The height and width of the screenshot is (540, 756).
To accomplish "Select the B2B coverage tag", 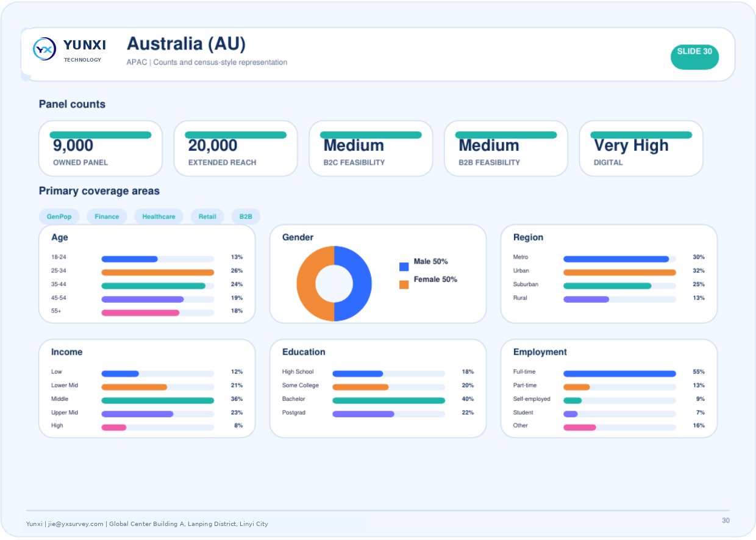I will pyautogui.click(x=246, y=217).
